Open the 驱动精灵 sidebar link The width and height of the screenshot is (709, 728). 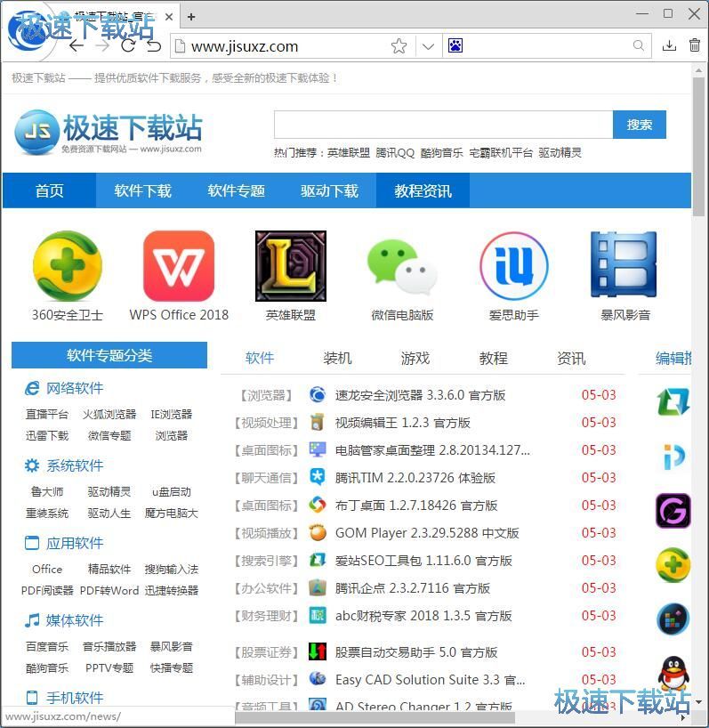[109, 491]
